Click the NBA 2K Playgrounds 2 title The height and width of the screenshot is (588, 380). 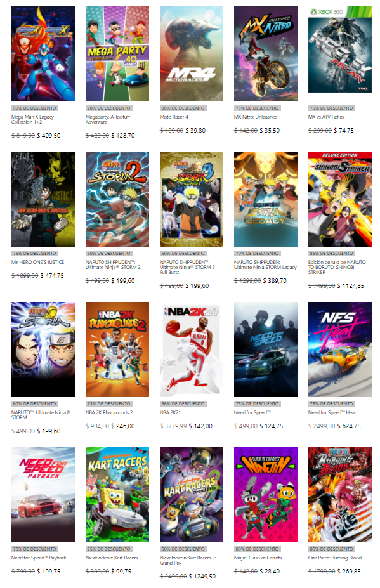click(109, 412)
